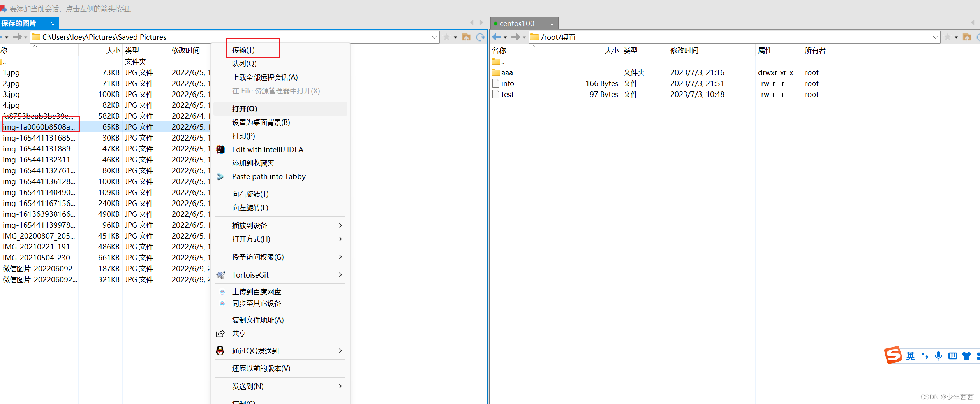Go forward in local pane navigation
The width and height of the screenshot is (980, 404).
[x=17, y=37]
